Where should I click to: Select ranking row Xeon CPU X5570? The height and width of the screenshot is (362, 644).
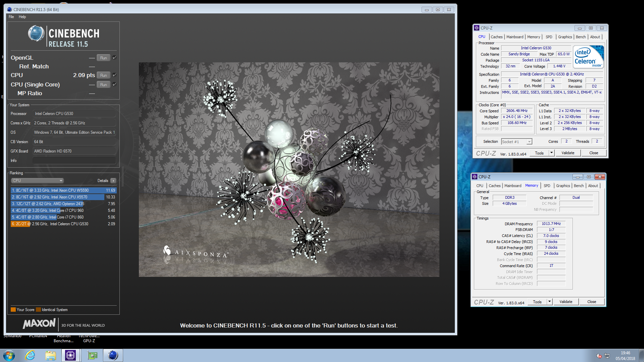[x=63, y=197]
